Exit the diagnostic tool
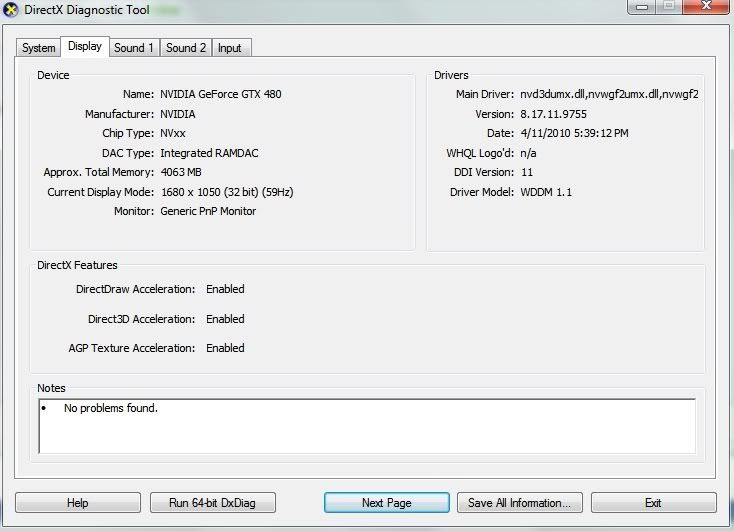Image resolution: width=734 pixels, height=531 pixels. tap(653, 503)
